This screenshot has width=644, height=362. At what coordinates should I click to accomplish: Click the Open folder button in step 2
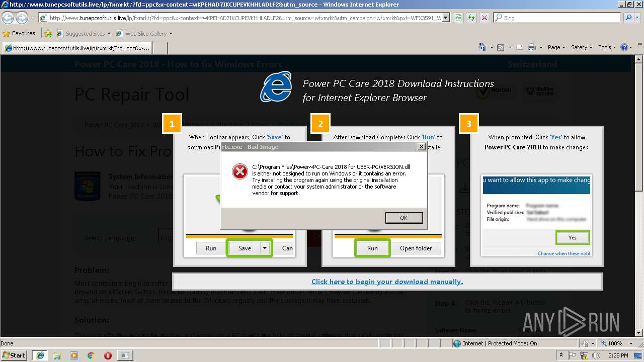coord(416,248)
